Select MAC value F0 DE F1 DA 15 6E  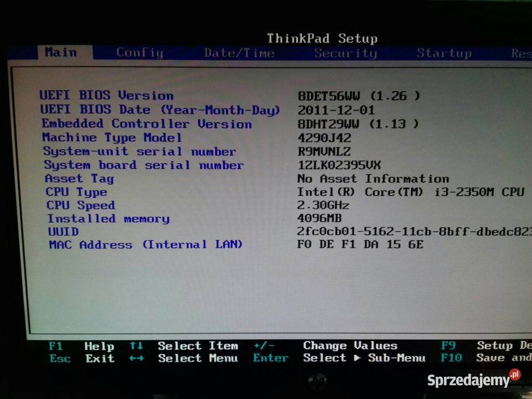(360, 244)
